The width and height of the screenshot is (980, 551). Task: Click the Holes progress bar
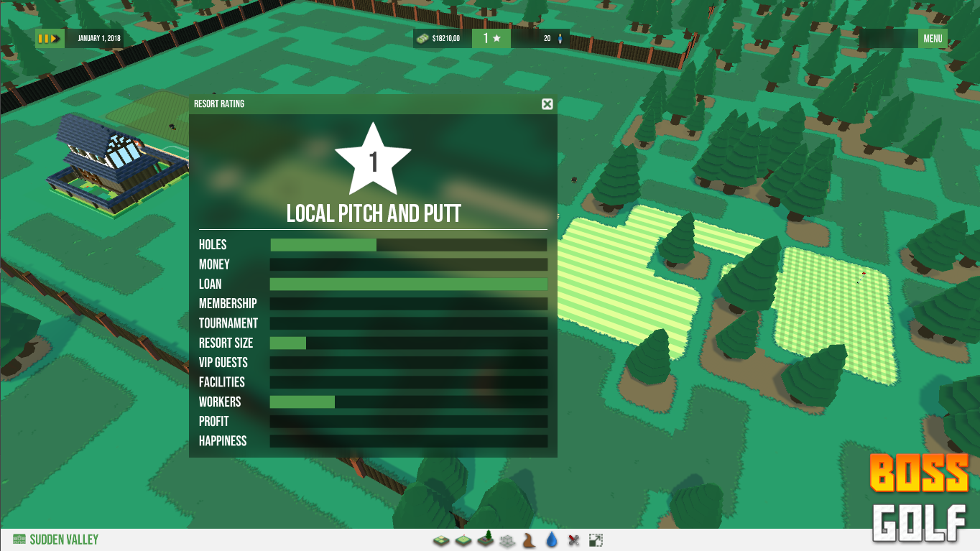pyautogui.click(x=409, y=245)
